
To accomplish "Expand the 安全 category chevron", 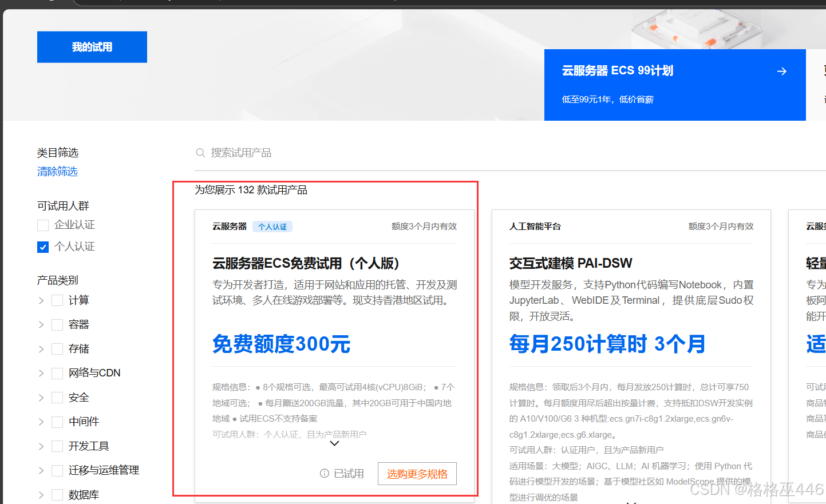I will 41,398.
